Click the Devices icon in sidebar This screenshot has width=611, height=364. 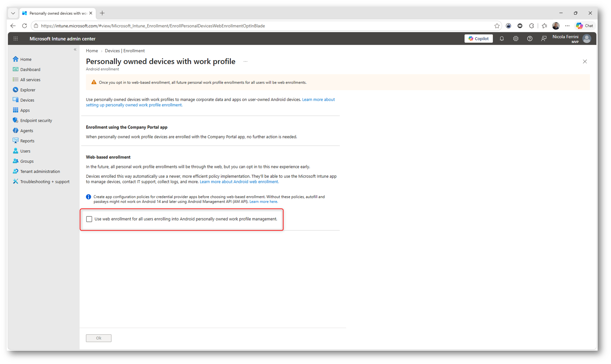(x=15, y=100)
